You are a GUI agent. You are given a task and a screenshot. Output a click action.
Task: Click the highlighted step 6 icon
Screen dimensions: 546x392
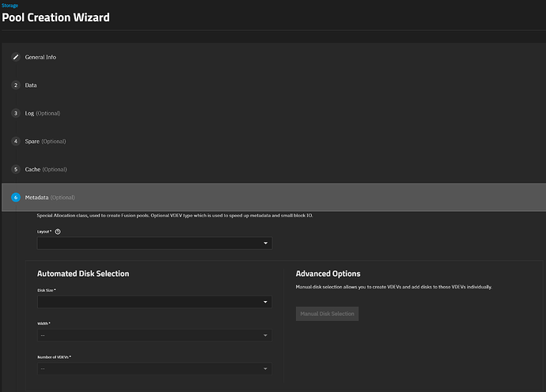[15, 198]
